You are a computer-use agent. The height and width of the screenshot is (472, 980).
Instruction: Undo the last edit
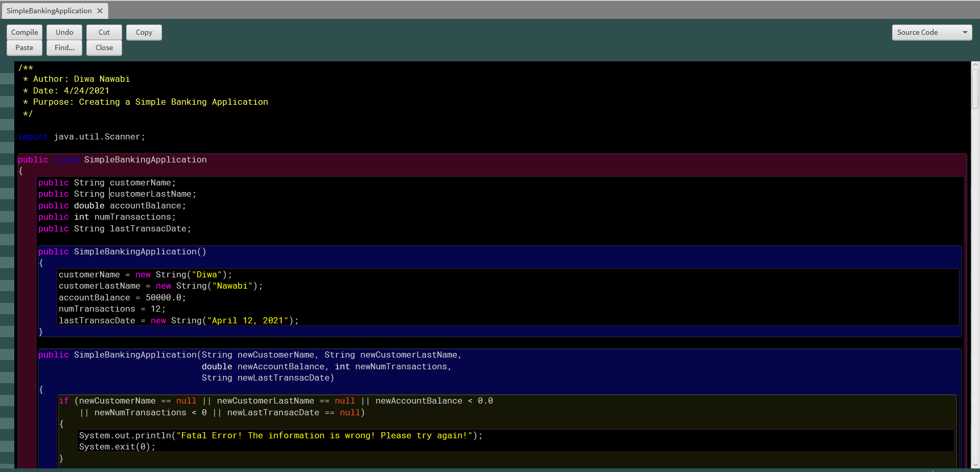[x=64, y=32]
